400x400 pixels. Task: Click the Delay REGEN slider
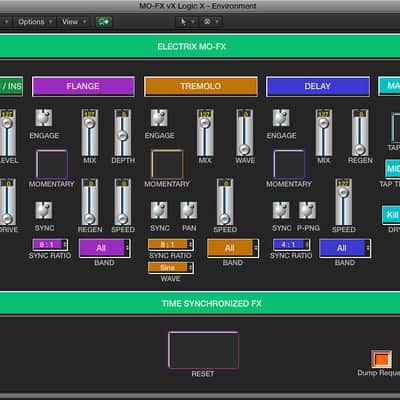[x=360, y=132]
